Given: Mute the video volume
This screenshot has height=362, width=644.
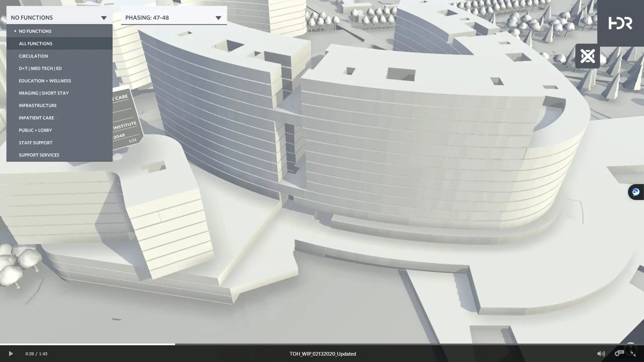Looking at the screenshot, I should pyautogui.click(x=601, y=354).
